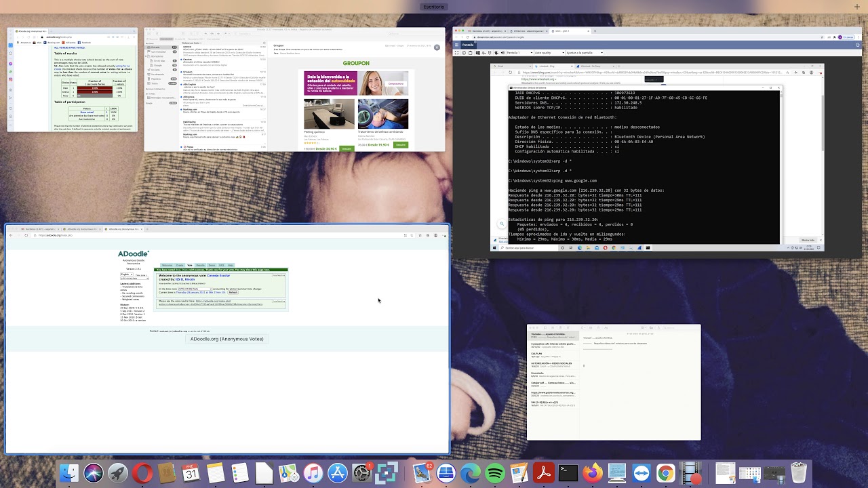Screen dimensions: 868x488
Task: Open 'Pantalla 1' dropdown in remote session
Action: [519, 52]
